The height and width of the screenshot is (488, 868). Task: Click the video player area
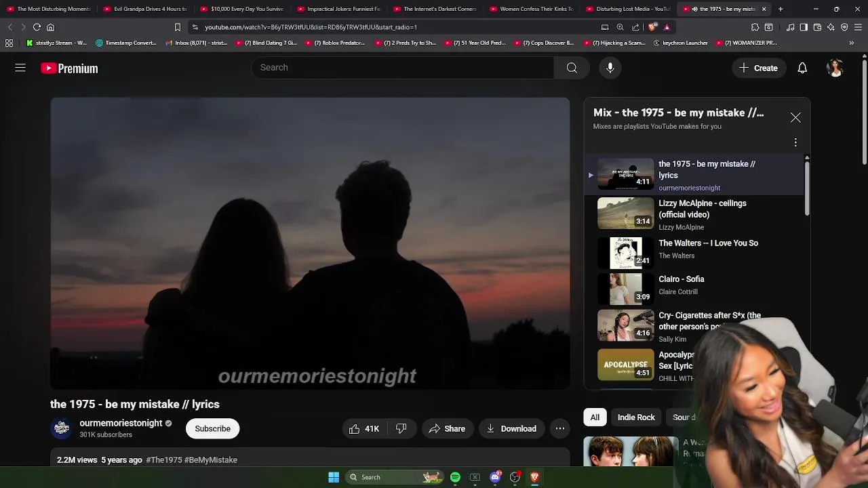[x=310, y=243]
